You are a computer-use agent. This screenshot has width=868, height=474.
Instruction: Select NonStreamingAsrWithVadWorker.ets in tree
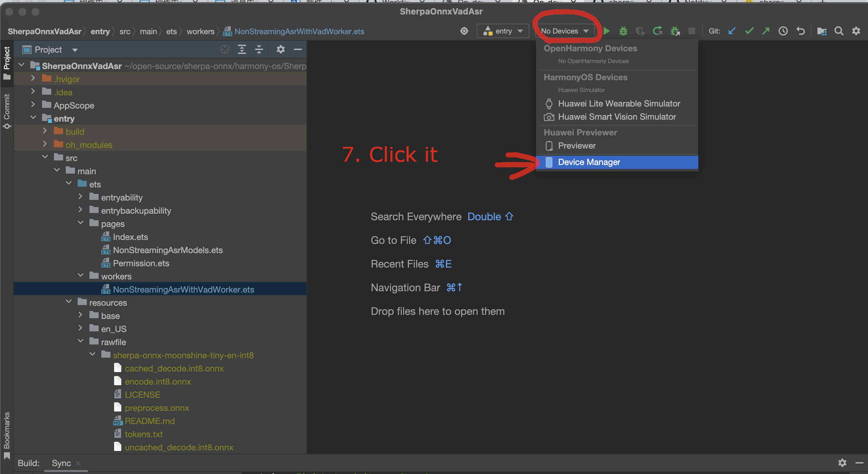183,289
